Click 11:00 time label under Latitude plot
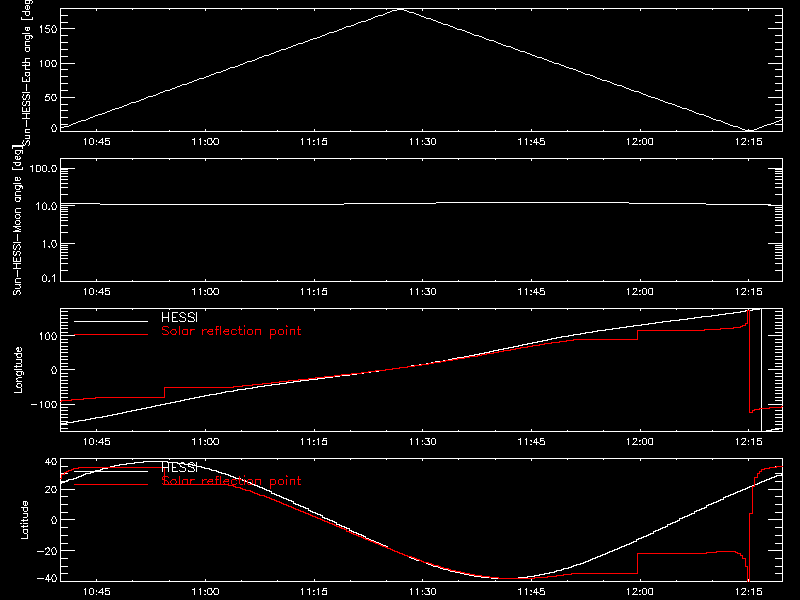800x600 pixels. pyautogui.click(x=205, y=591)
